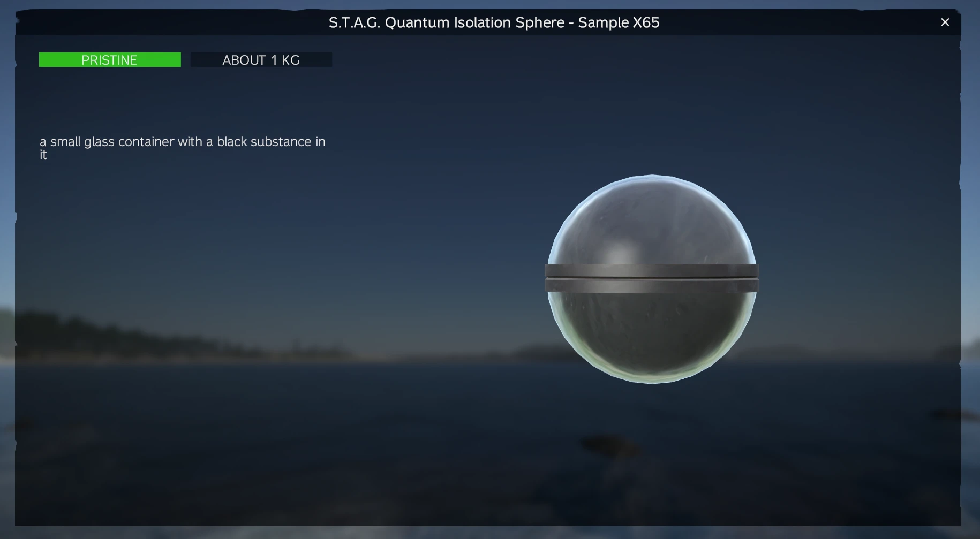Screen dimensions: 980x539
Task: Click the S.T.A.G. Quantum Isolation Sphere title
Action: click(x=494, y=22)
